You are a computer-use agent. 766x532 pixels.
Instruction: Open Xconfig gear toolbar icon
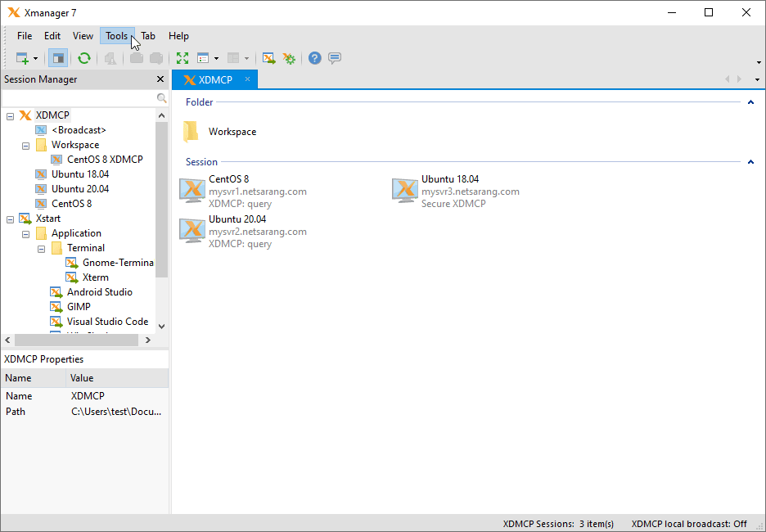coord(289,59)
